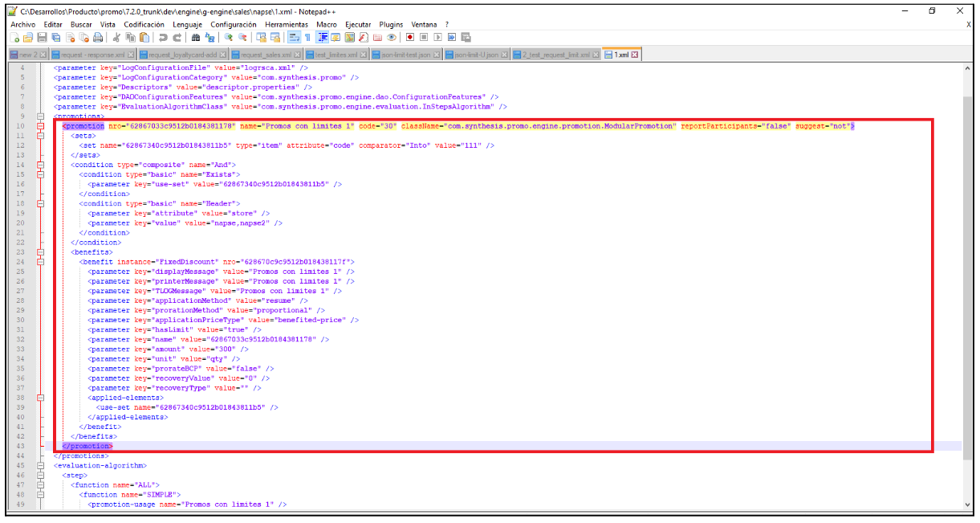Switch to the request_sales.xml tab
Screen dimensions: 980x523
tap(266, 55)
